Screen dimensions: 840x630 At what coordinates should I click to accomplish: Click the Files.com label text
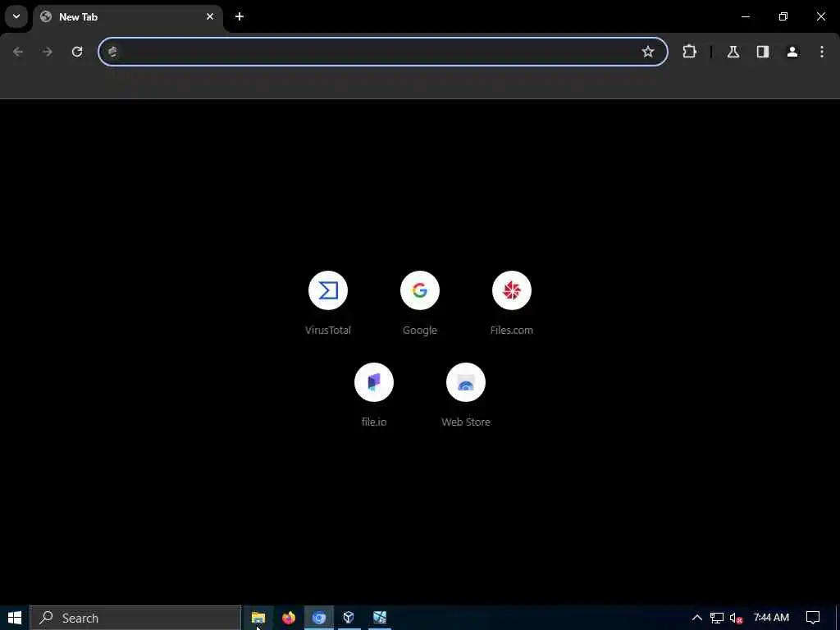coord(512,330)
